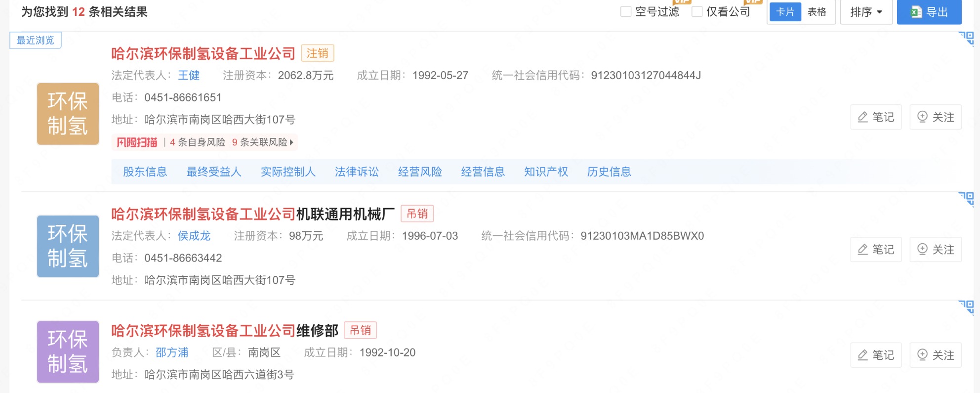Image resolution: width=980 pixels, height=393 pixels.
Task: Click 4 条自身风险 text
Action: click(198, 142)
